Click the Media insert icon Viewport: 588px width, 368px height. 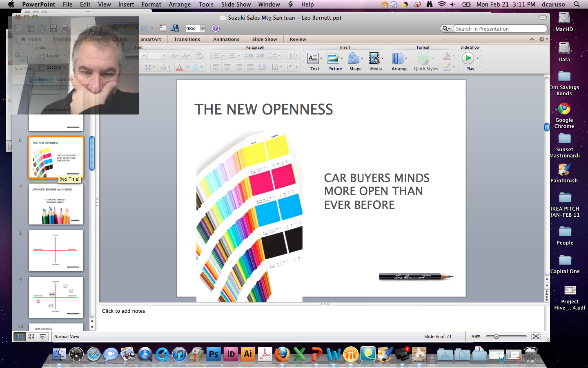click(x=374, y=59)
